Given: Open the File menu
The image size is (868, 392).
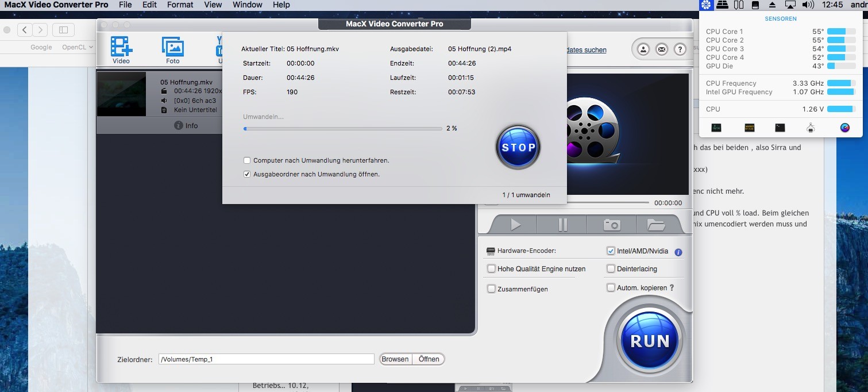Looking at the screenshot, I should 125,5.
